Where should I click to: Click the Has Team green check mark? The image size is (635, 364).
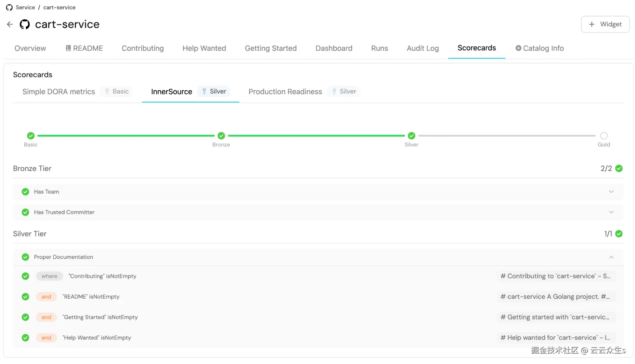(25, 192)
